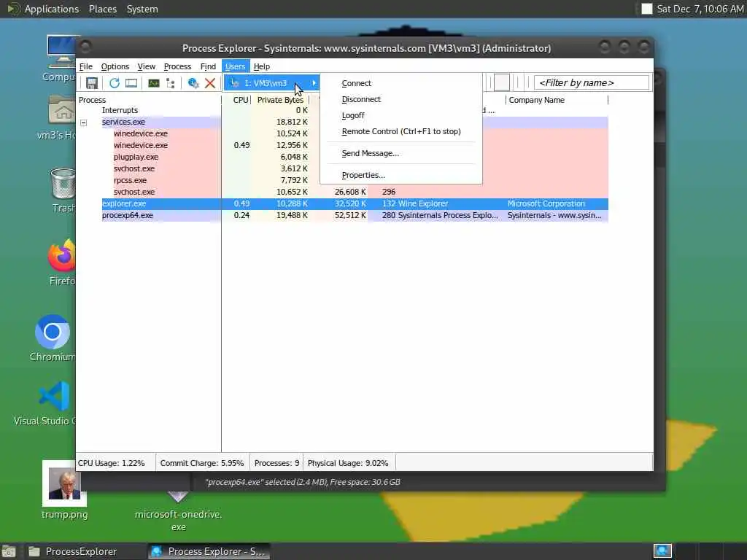Close the highlighted Users menu

236,66
